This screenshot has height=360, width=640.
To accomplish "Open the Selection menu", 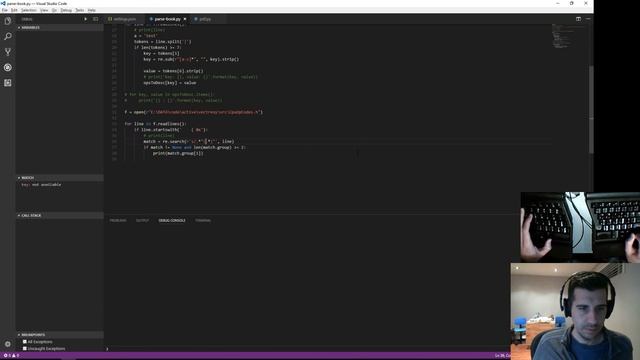I will coord(29,10).
